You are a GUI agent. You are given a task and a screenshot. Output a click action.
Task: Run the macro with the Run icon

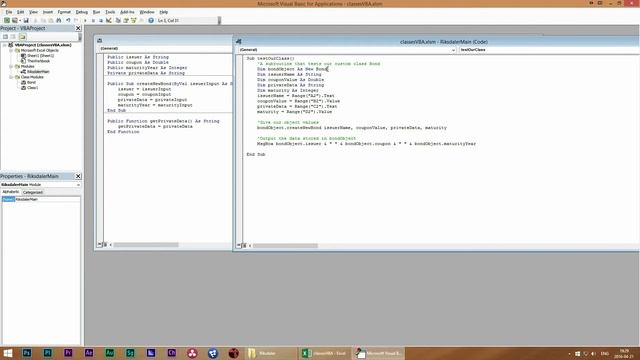point(85,20)
